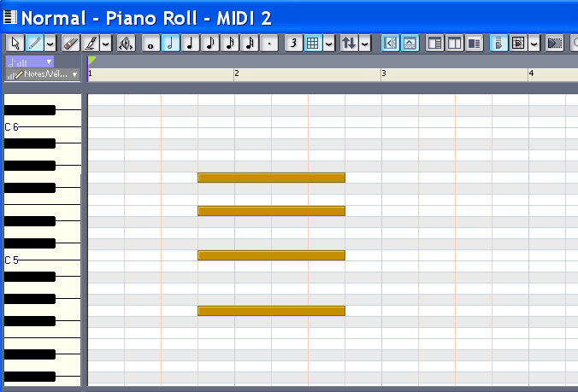This screenshot has height=392, width=578.
Task: Pick the eraser tool
Action: tap(71, 43)
